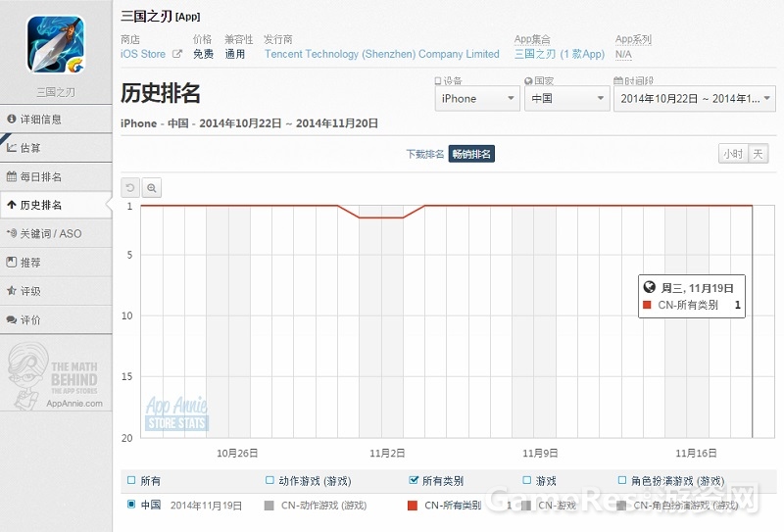Toggle the 角色扮演游戏 (游戏) checkbox
The width and height of the screenshot is (784, 532).
[622, 480]
